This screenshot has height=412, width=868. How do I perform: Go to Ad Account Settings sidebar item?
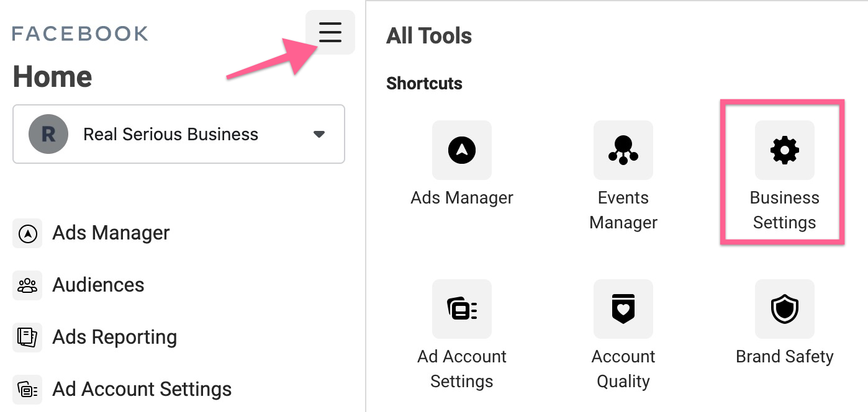pos(142,390)
